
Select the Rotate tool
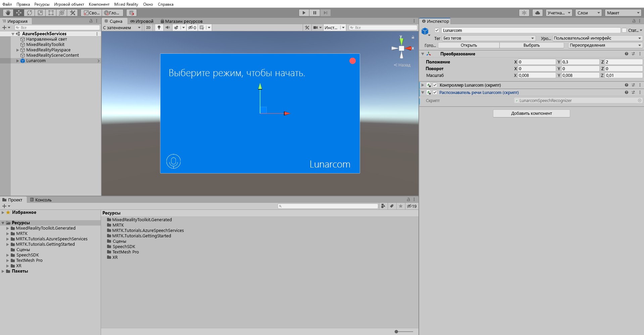click(29, 12)
